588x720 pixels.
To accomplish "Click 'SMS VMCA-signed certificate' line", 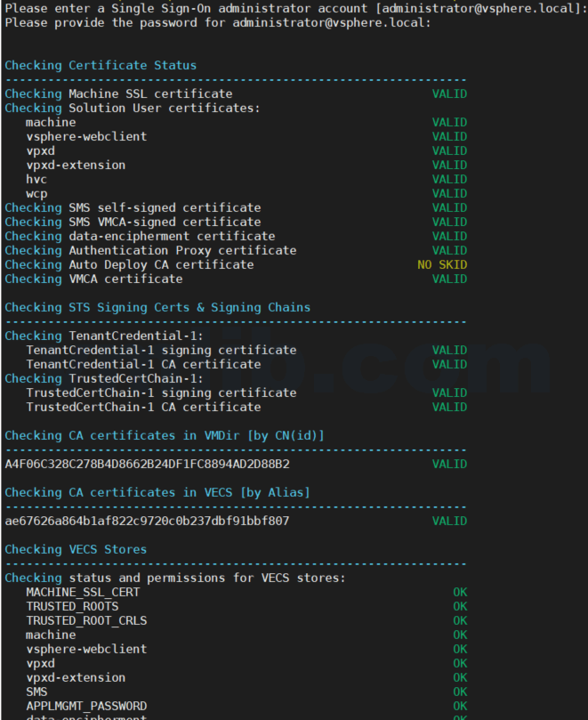I will tap(165, 222).
